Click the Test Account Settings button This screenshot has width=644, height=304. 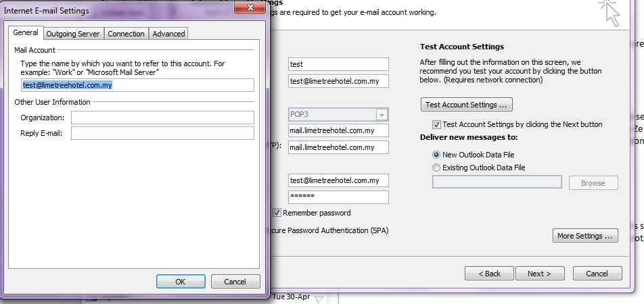click(466, 105)
